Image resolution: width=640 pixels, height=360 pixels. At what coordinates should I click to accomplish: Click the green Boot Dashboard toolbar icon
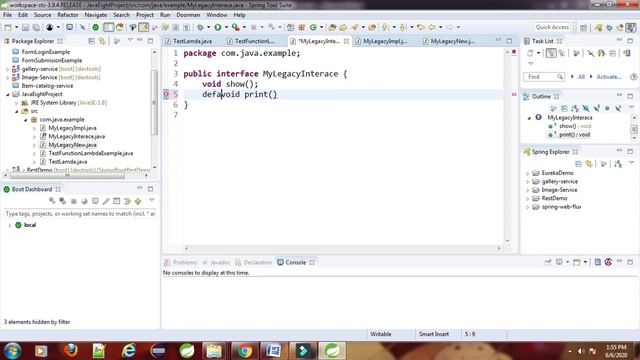click(x=96, y=27)
